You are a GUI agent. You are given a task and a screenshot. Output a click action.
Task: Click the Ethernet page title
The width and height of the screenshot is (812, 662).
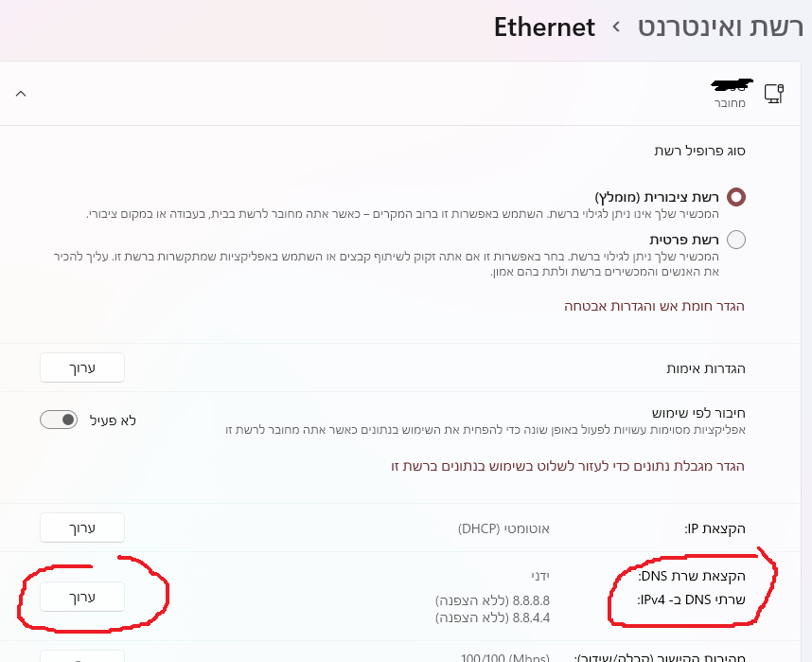pos(544,27)
